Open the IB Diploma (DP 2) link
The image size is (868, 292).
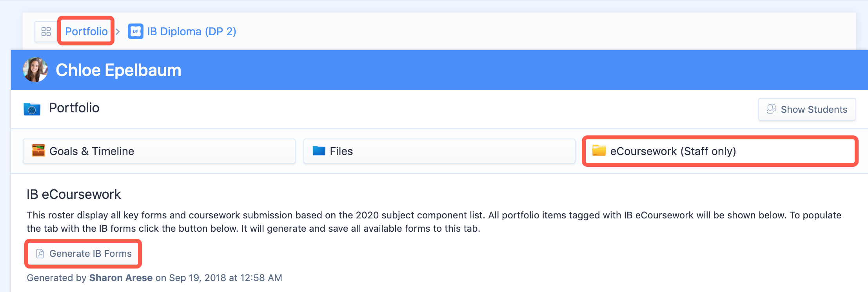coord(192,31)
